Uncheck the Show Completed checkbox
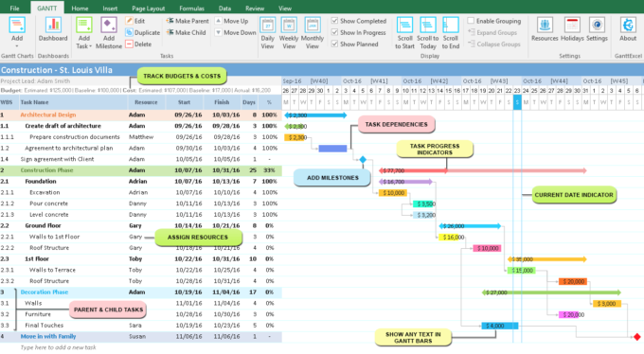Screen dimensions: 644x354 334,21
